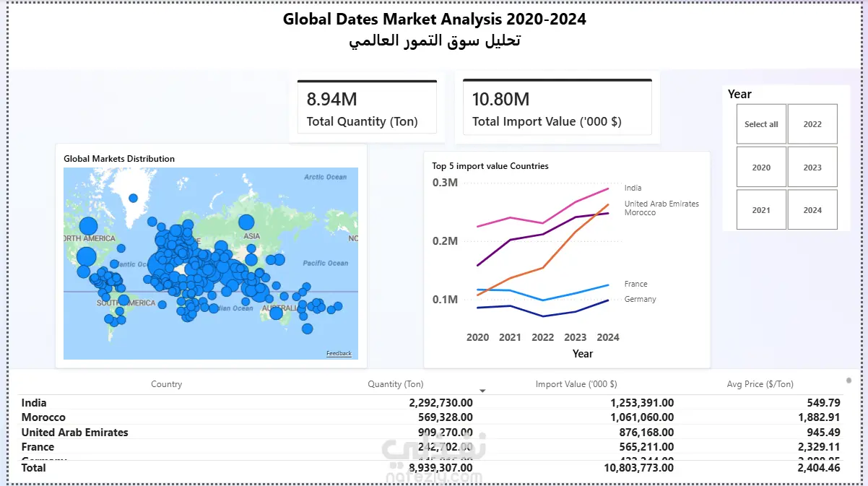
Task: Click the India legend label in chart
Action: (x=633, y=188)
